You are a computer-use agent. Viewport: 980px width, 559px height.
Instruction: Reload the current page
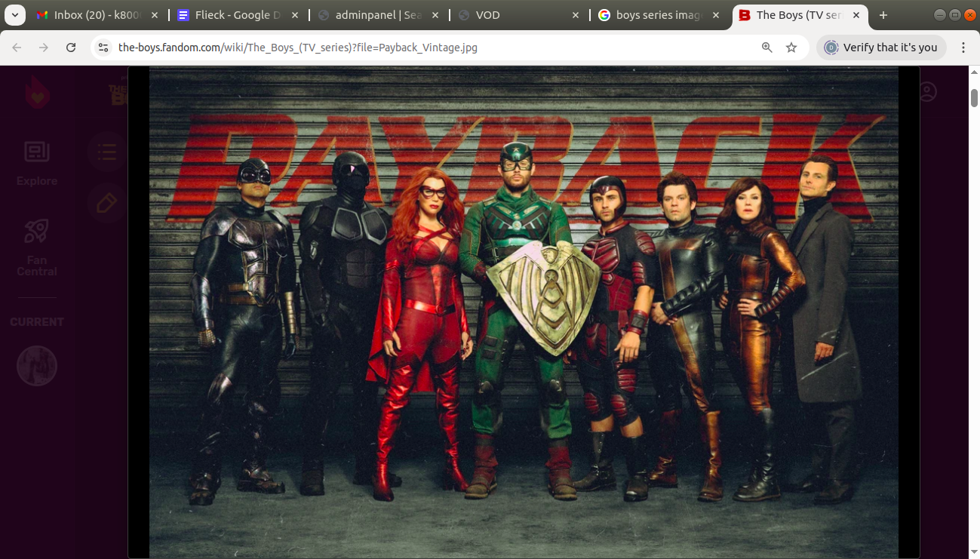coord(71,48)
